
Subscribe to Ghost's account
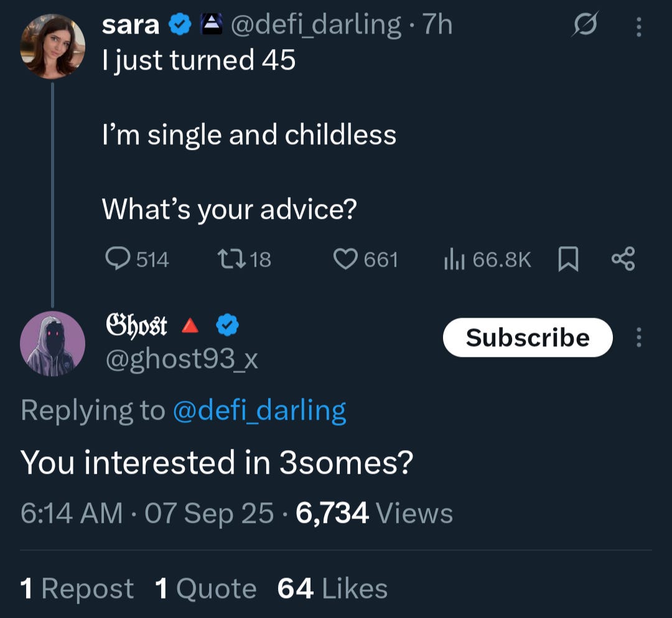coord(528,338)
